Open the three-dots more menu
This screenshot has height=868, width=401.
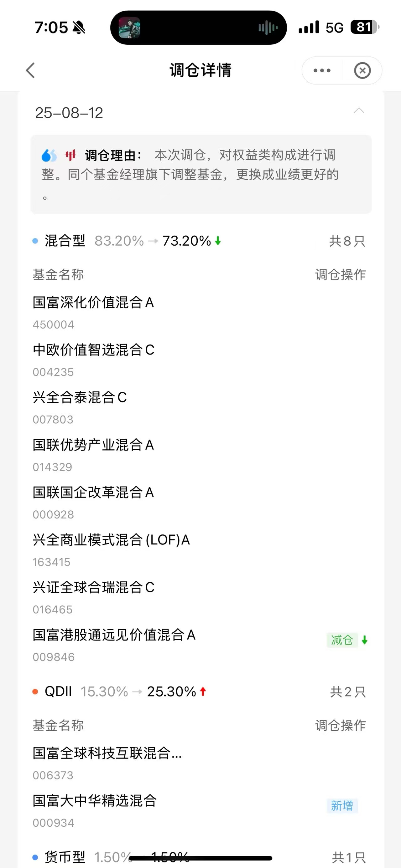tap(322, 70)
